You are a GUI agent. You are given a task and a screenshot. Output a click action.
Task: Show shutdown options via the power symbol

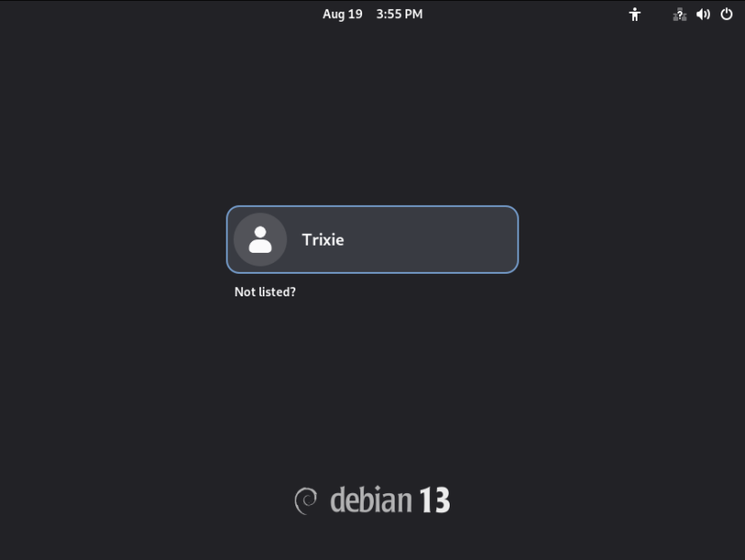click(x=726, y=14)
